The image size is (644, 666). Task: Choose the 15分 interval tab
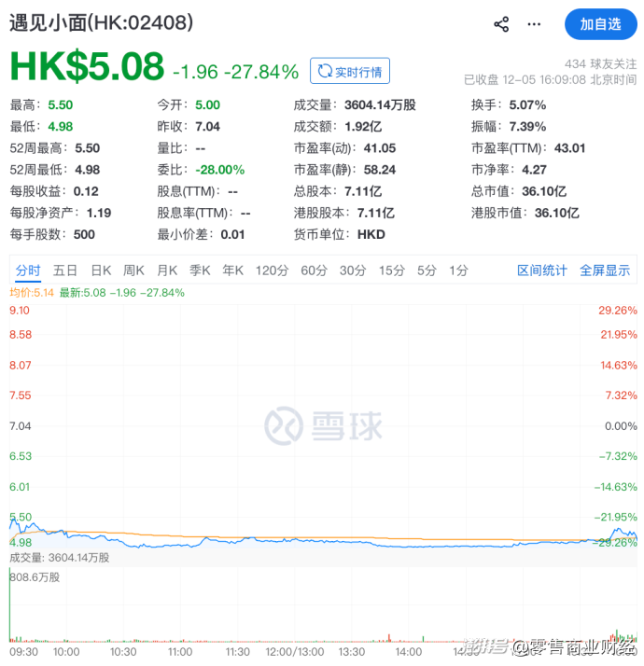click(x=391, y=271)
